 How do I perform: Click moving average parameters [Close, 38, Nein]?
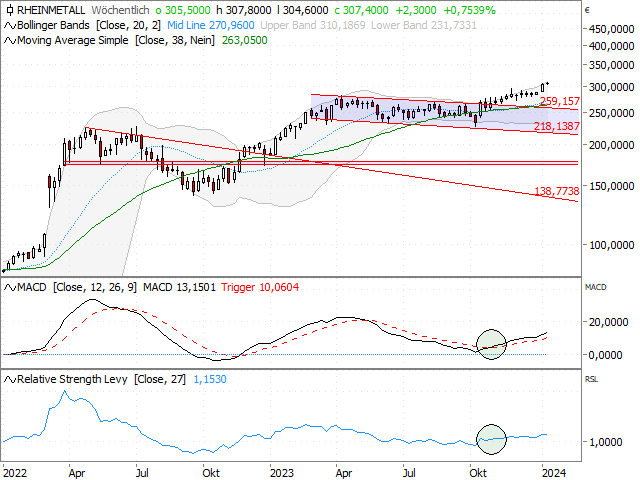point(175,40)
